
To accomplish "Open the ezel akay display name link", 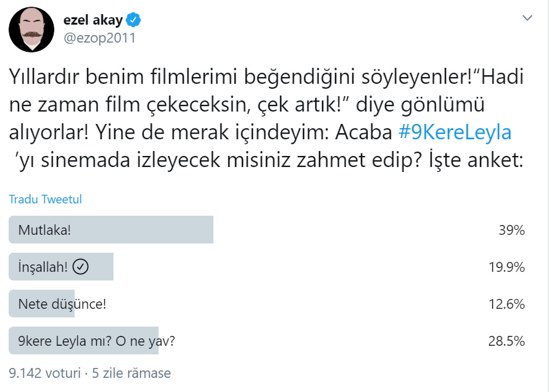I will tap(93, 20).
